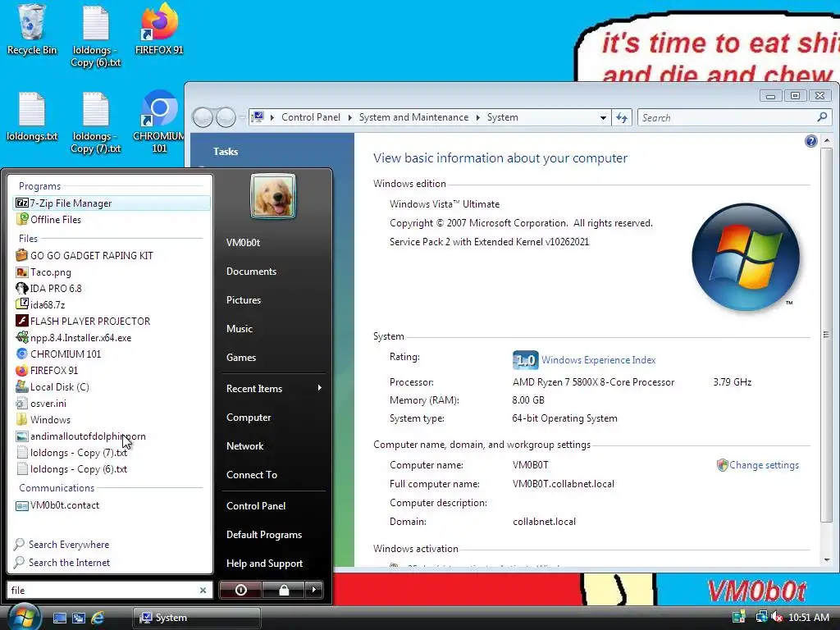The width and height of the screenshot is (840, 630).
Task: Open Connect To from Start menu
Action: 252,475
